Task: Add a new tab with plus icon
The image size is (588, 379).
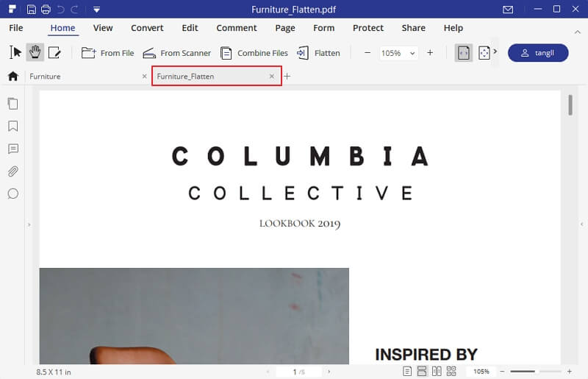Action: pos(287,77)
